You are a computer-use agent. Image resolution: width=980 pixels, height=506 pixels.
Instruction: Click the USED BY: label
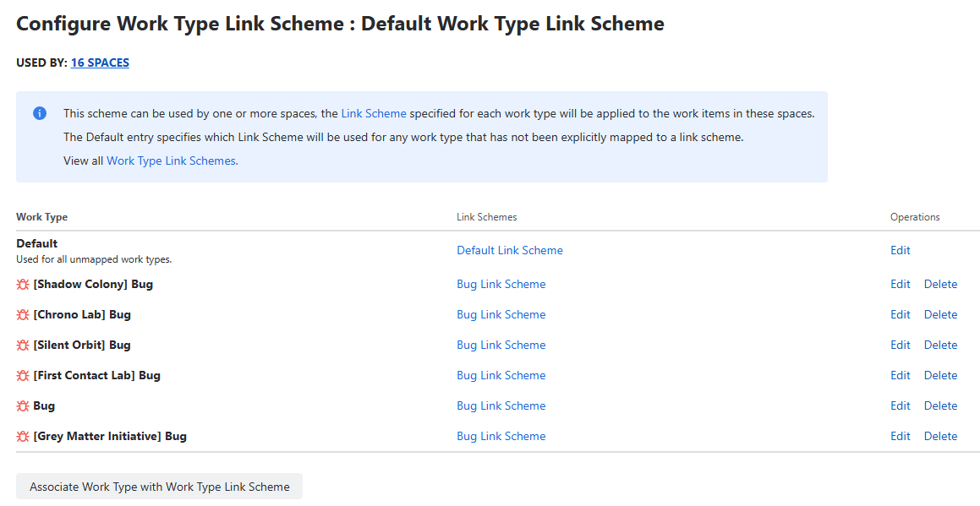coord(42,63)
